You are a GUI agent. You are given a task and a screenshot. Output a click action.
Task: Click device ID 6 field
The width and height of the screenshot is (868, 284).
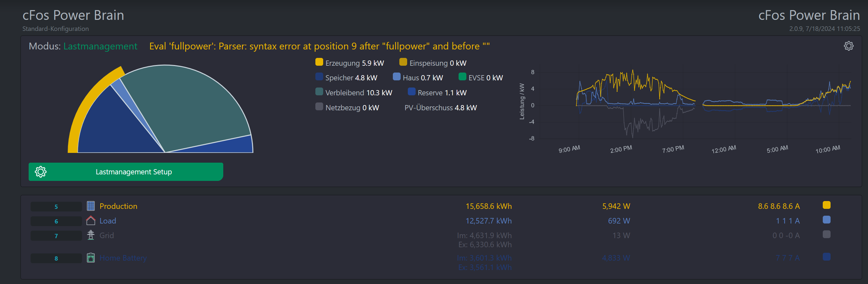(x=56, y=221)
